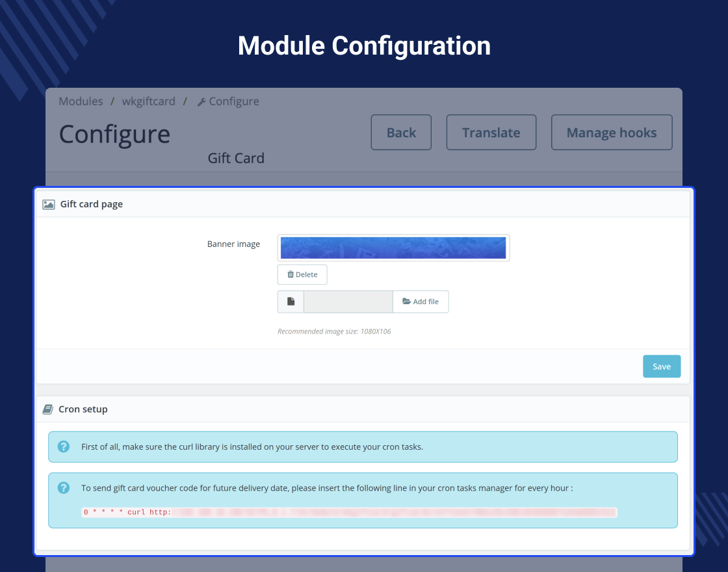Image resolution: width=728 pixels, height=572 pixels.
Task: Click the file document icon beside the upload field
Action: pyautogui.click(x=291, y=302)
